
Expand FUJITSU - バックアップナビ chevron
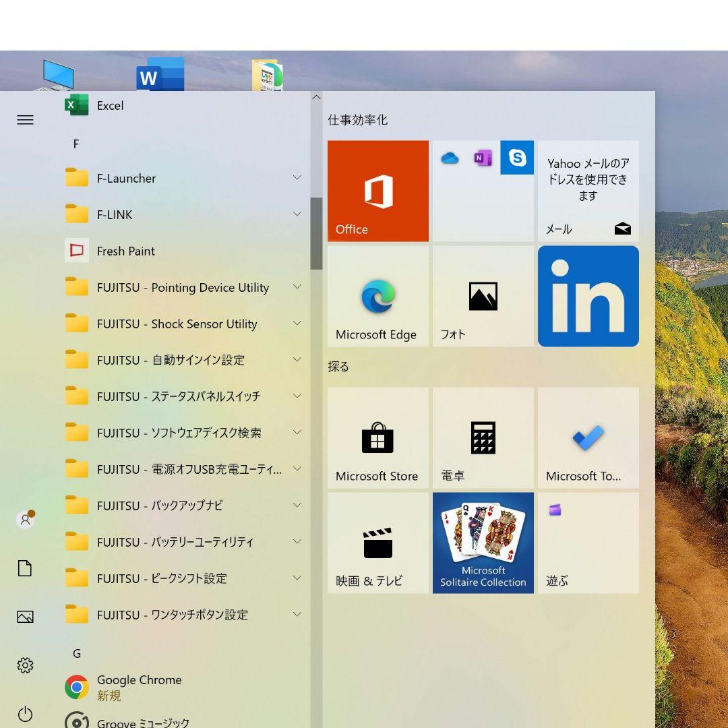pyautogui.click(x=297, y=505)
